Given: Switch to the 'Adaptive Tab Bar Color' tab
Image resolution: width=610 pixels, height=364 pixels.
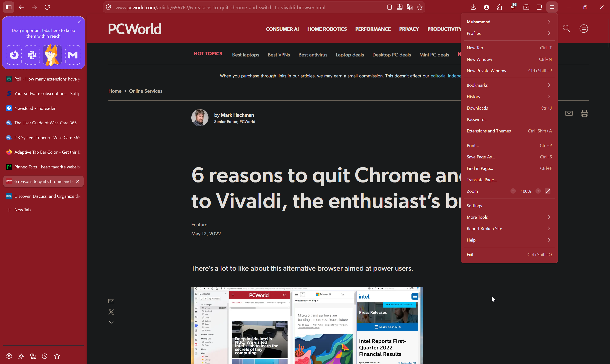Looking at the screenshot, I should [x=43, y=152].
